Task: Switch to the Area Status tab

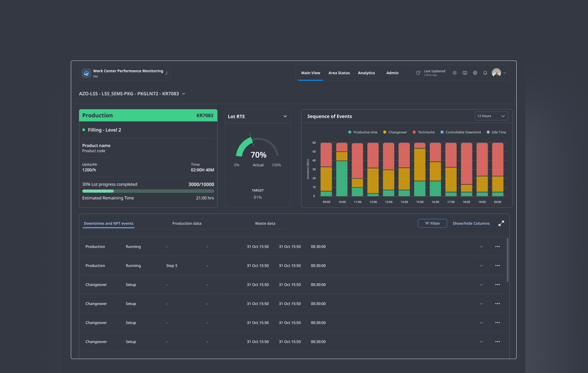Action: [x=339, y=73]
